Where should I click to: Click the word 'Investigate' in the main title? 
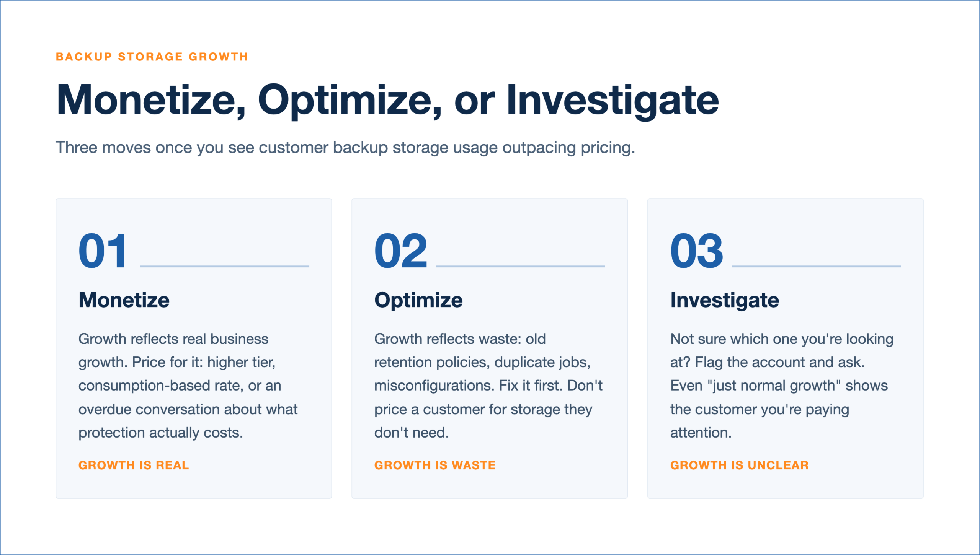612,100
